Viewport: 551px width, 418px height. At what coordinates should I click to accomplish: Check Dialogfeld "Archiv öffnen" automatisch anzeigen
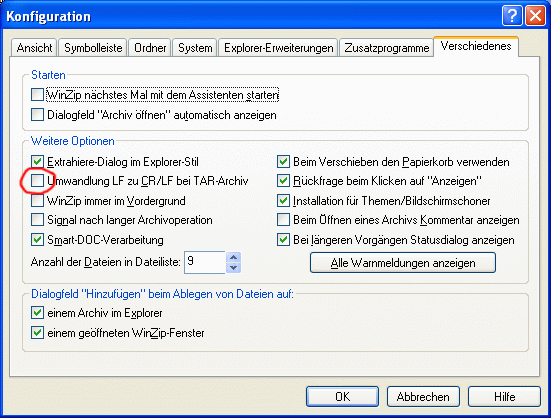click(x=37, y=115)
